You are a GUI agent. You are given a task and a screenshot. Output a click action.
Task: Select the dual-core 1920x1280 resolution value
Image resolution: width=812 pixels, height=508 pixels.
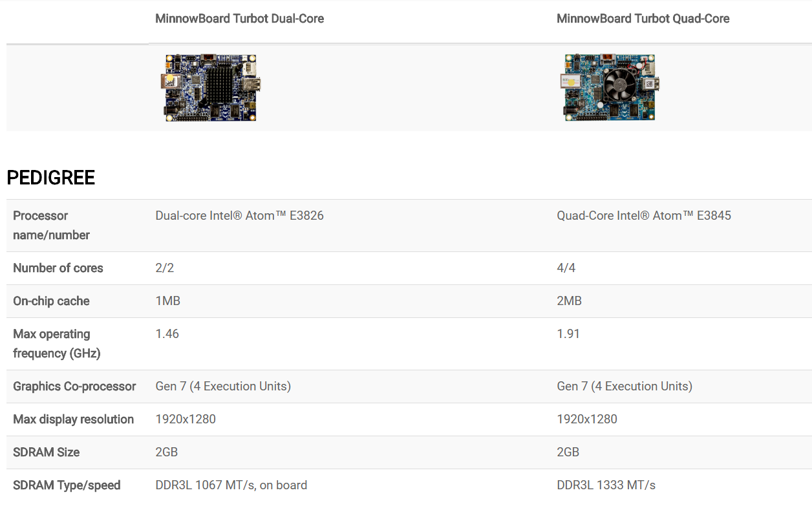point(186,419)
